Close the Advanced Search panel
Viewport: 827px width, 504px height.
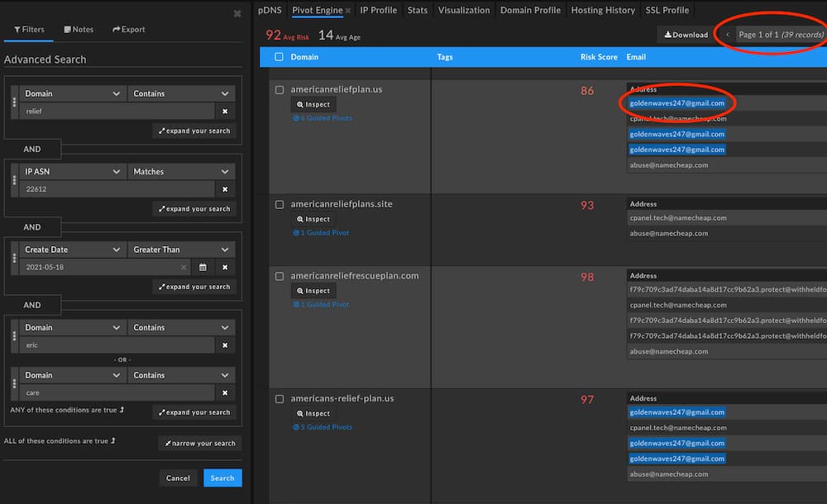click(237, 14)
